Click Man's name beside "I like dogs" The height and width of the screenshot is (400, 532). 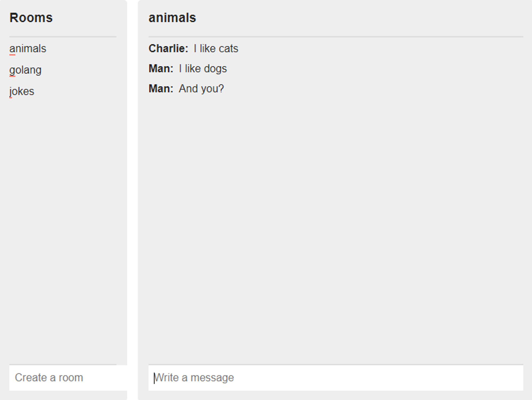[x=161, y=69]
